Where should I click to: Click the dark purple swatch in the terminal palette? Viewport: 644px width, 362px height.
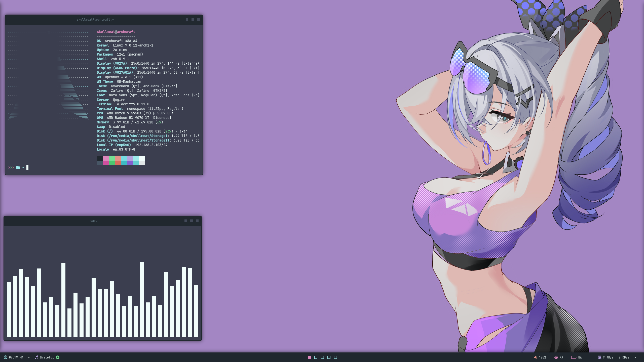pyautogui.click(x=130, y=163)
